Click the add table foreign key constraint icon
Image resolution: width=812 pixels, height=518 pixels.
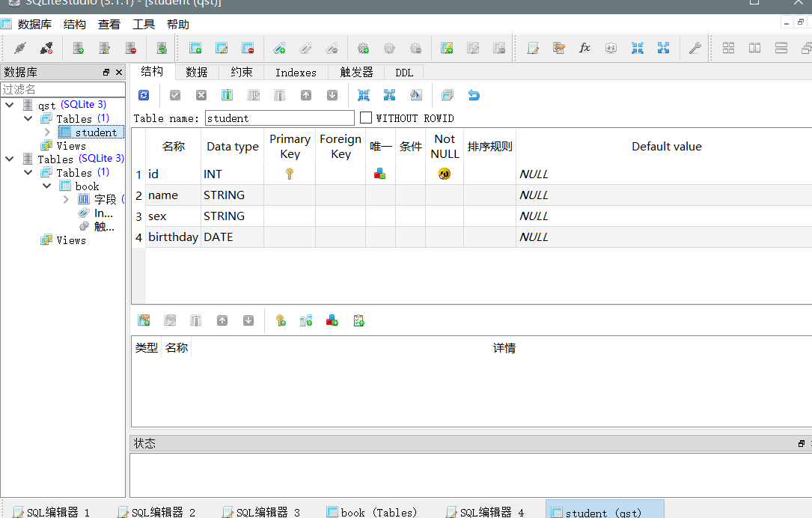306,321
